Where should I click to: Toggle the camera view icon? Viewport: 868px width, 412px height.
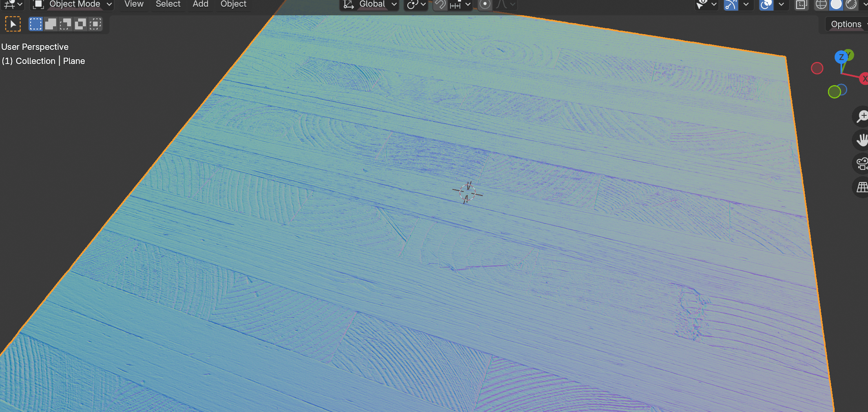click(x=861, y=164)
